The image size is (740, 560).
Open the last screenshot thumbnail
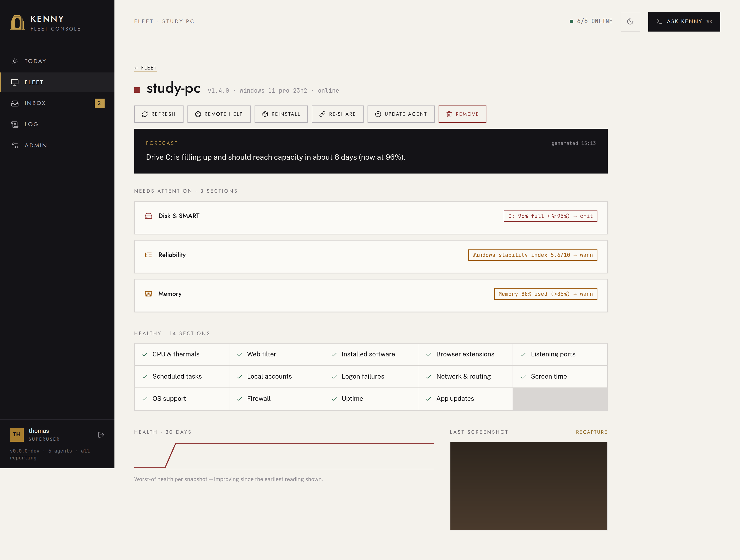point(529,486)
